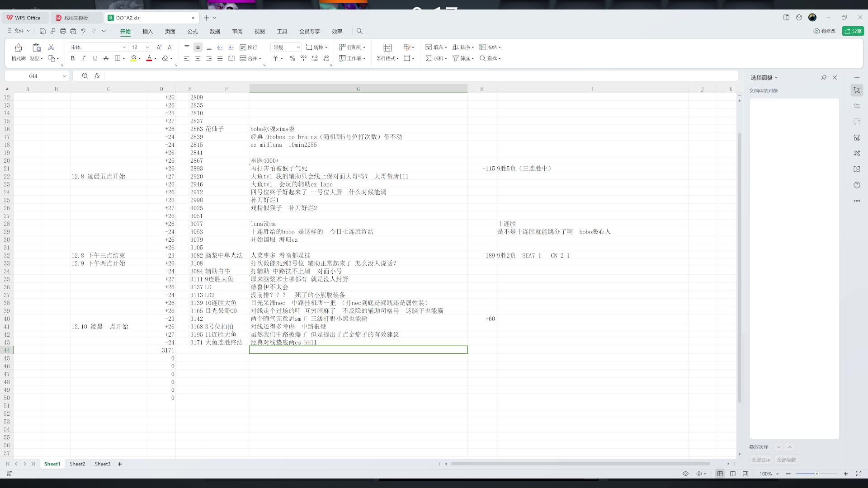Screen dimensions: 868x488
Task: Open the font name dropdown
Action: click(124, 47)
